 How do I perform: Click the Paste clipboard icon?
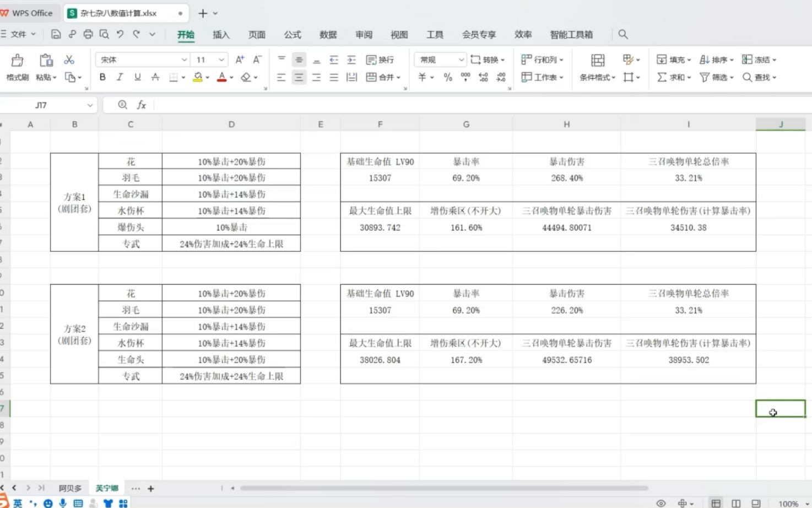click(46, 60)
